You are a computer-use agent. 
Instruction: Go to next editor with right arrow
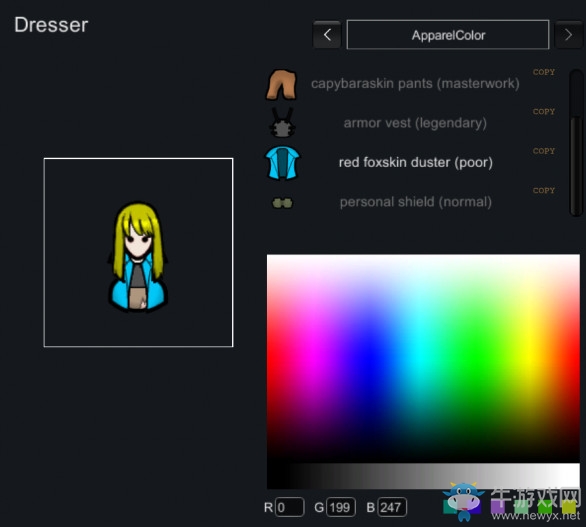click(x=568, y=35)
